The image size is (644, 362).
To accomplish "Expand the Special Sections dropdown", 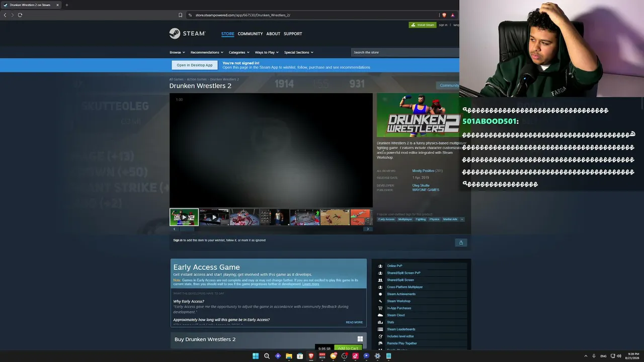I will (x=299, y=52).
